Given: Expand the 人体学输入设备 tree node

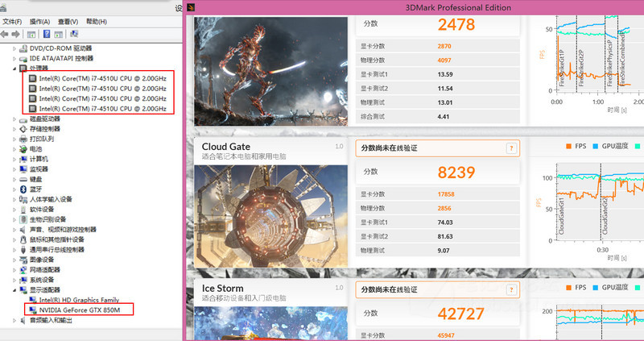Looking at the screenshot, I should [14, 199].
